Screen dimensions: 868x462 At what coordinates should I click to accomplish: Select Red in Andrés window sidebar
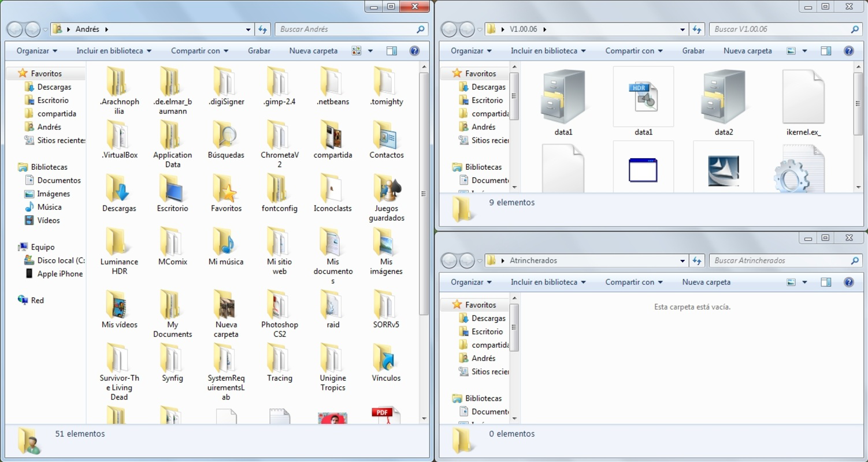pyautogui.click(x=31, y=300)
